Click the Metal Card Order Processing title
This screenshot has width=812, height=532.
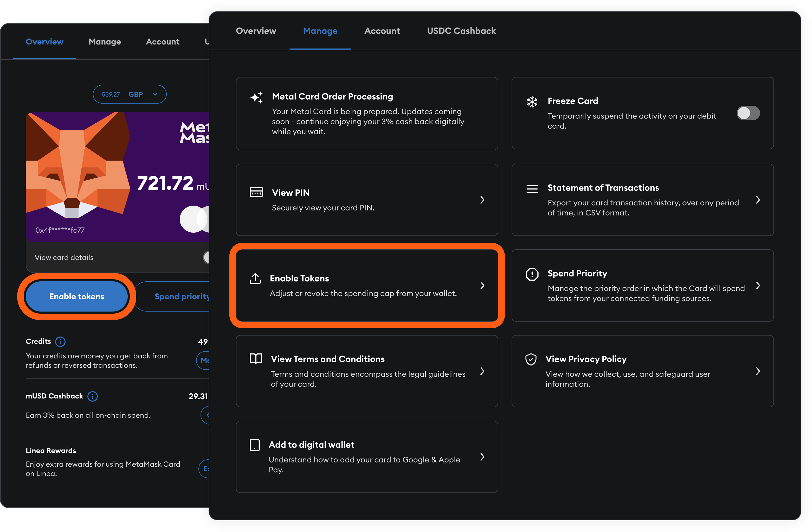(333, 97)
